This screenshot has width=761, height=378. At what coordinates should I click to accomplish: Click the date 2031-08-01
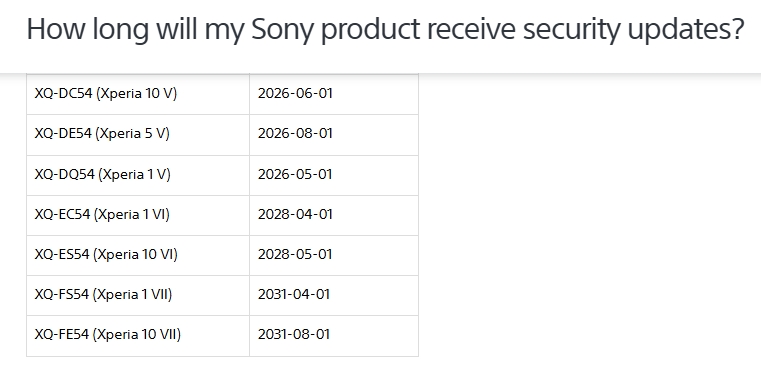click(294, 334)
